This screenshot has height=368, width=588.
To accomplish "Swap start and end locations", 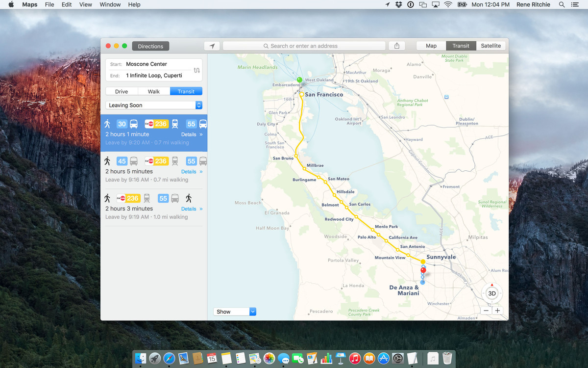I will [196, 70].
